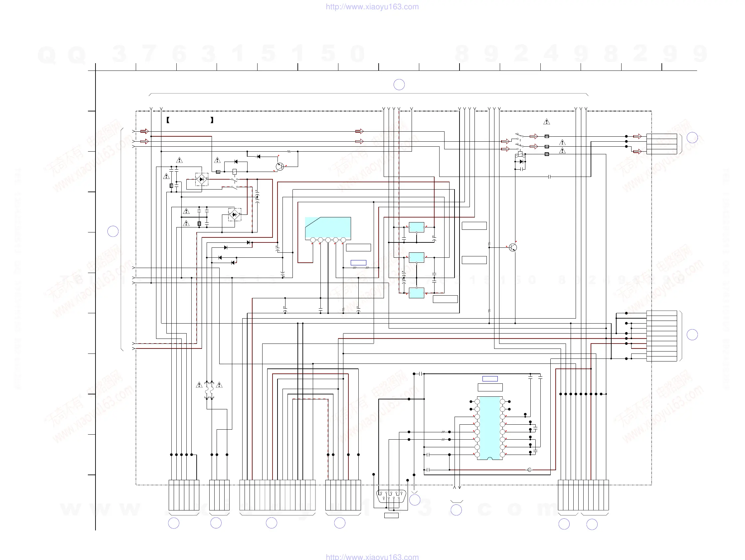
Task: Click the topmost of three small cyan regulators
Action: [416, 227]
